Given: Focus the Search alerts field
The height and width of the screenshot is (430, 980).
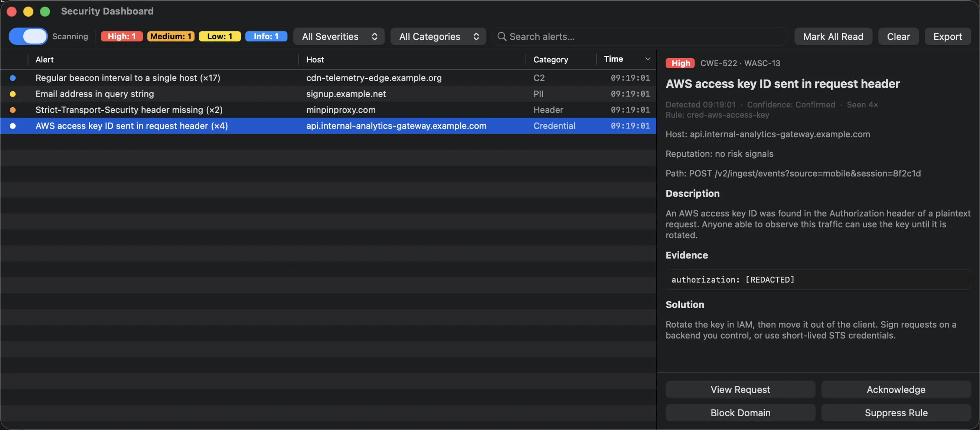Looking at the screenshot, I should [640, 36].
